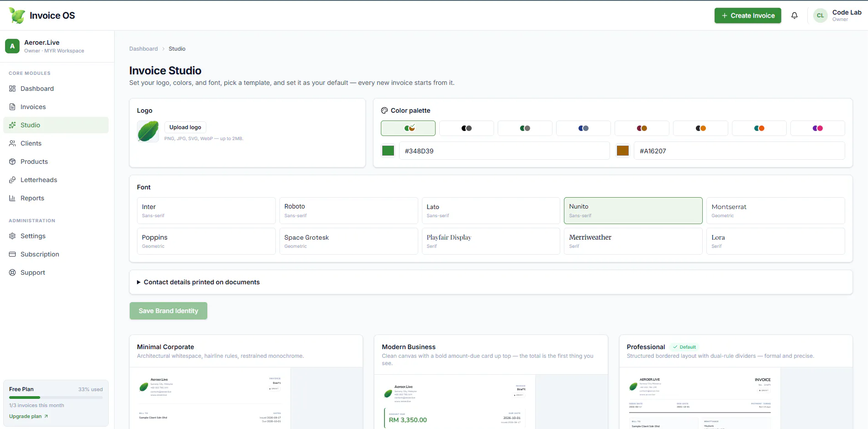
Task: Open Settings in Administration section
Action: click(56, 236)
